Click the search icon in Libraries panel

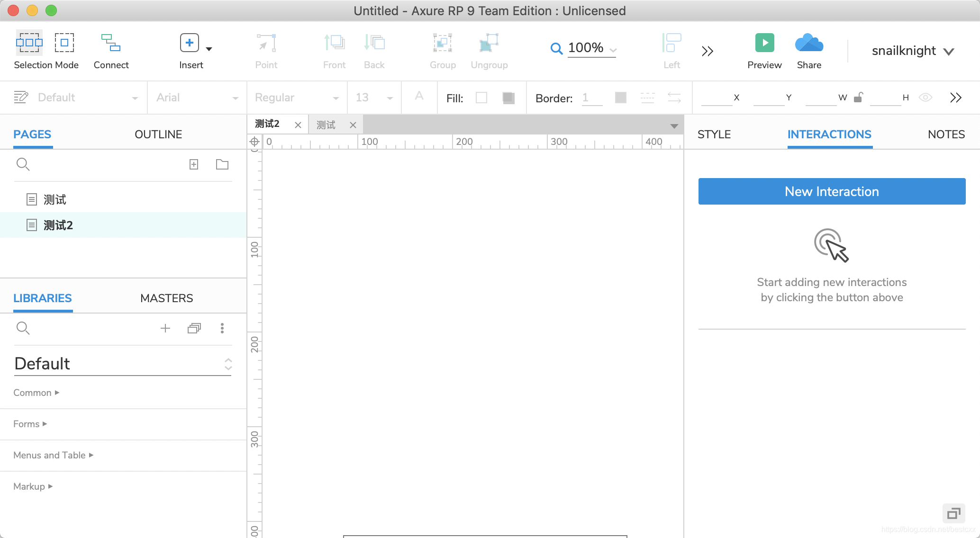point(23,328)
